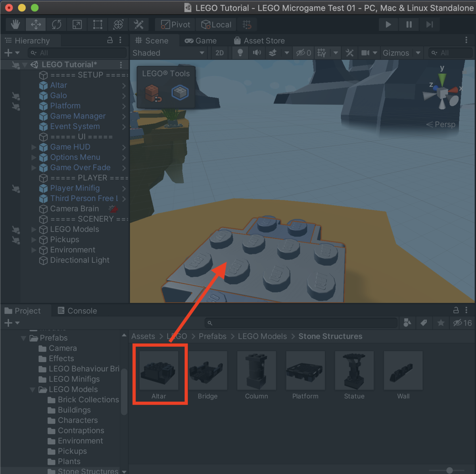Adjust asset thumbnail size slider
The width and height of the screenshot is (476, 474).
click(449, 470)
